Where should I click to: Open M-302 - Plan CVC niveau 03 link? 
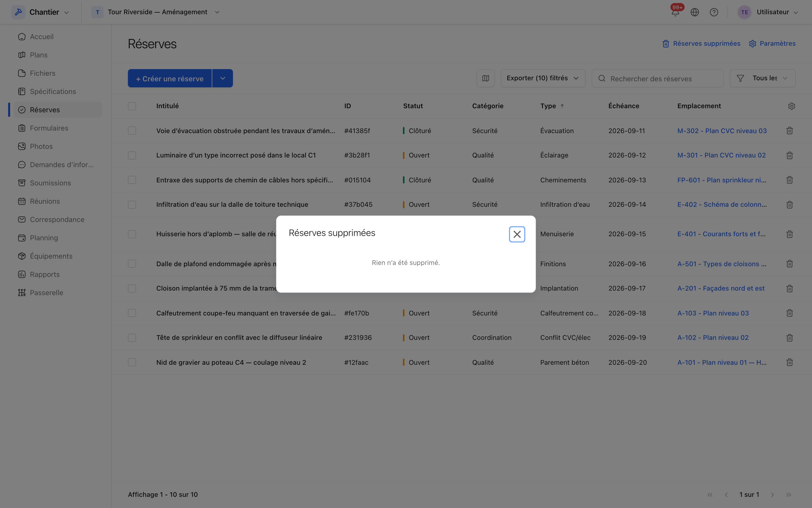[722, 131]
